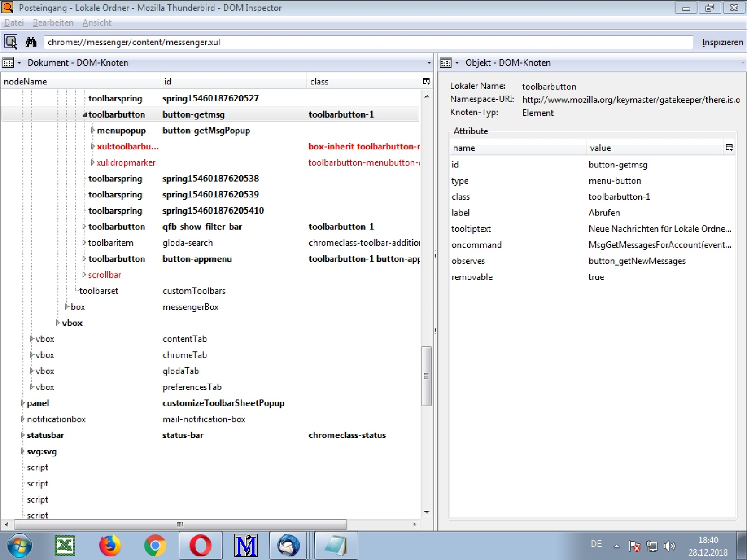Image resolution: width=747 pixels, height=560 pixels.
Task: Open the volume control in the tray
Action: 669,546
